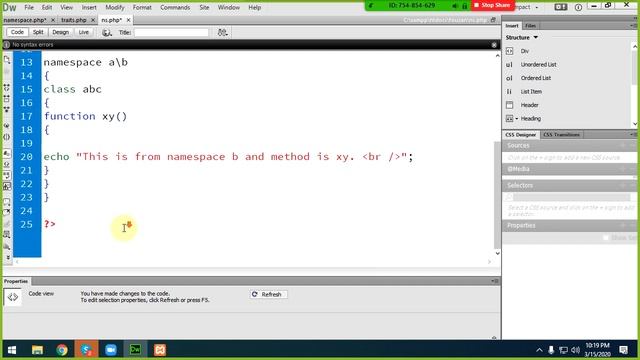Dismiss the No syntax errors bar

[494, 44]
